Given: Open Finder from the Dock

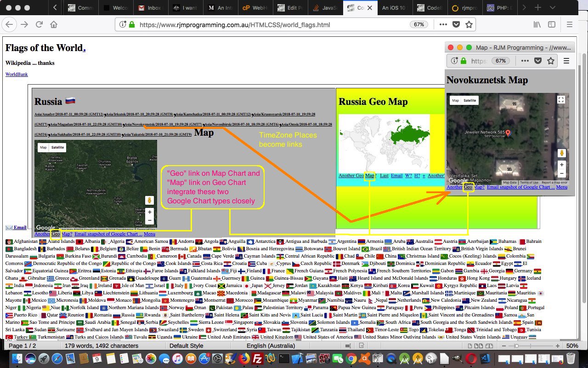Looking at the screenshot, I should 17,358.
